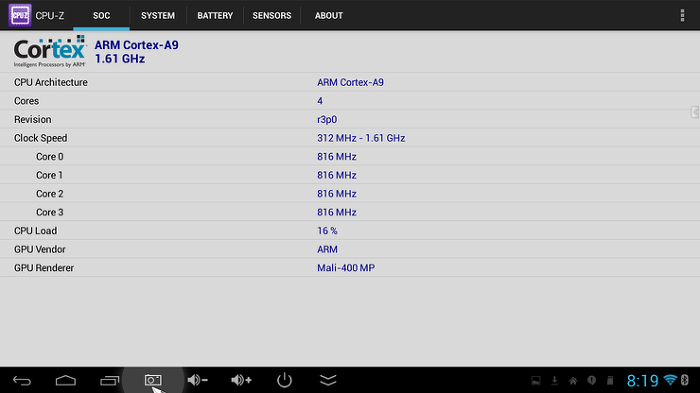The height and width of the screenshot is (393, 700).
Task: Select the CPU Load label
Action: tap(35, 231)
